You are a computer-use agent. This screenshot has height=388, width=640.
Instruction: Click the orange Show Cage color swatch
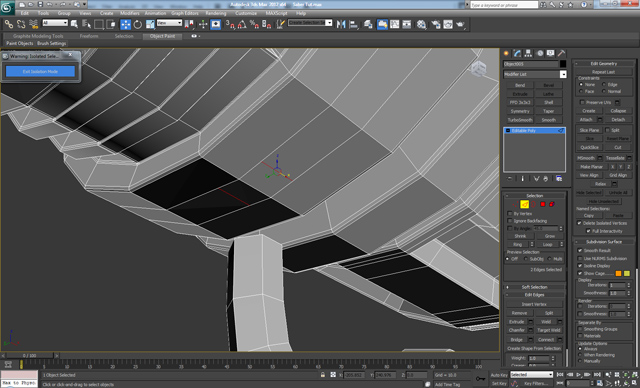618,273
